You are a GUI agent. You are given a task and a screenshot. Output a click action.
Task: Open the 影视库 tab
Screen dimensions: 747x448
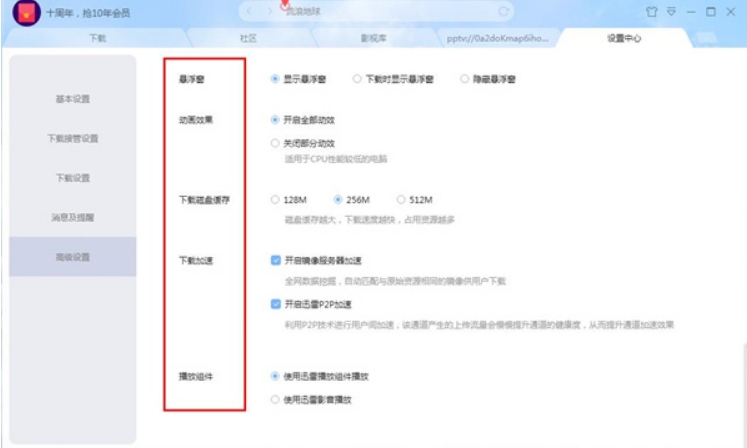(374, 38)
